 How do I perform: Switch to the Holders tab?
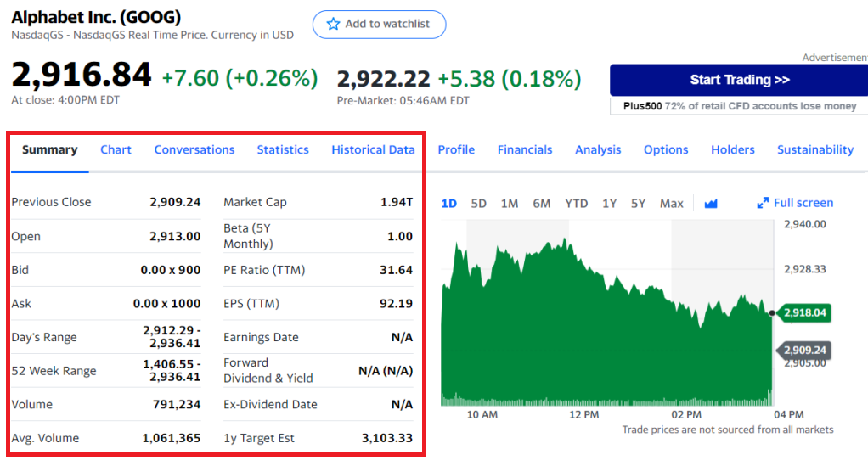point(732,150)
